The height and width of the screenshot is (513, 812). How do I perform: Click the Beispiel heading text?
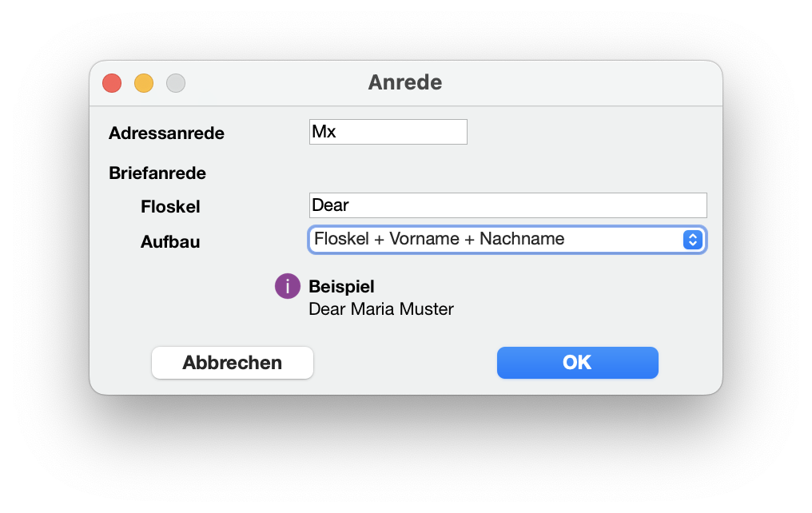(341, 286)
